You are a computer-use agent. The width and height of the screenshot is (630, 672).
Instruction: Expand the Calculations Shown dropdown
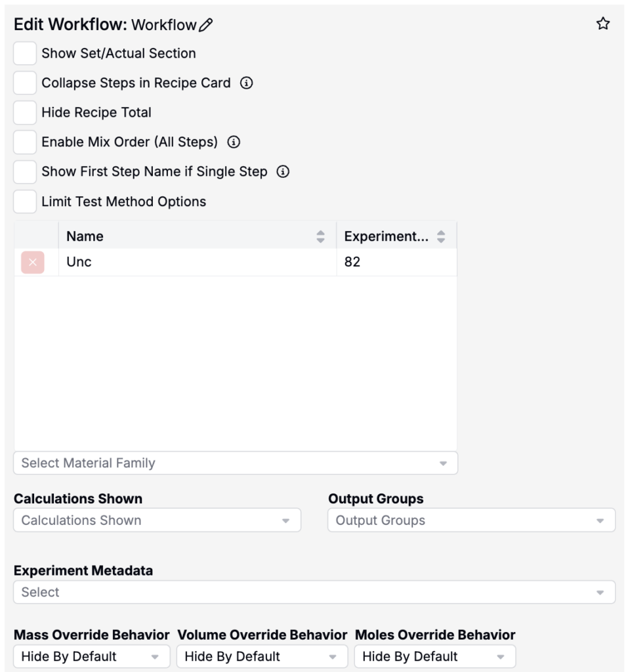tap(157, 520)
